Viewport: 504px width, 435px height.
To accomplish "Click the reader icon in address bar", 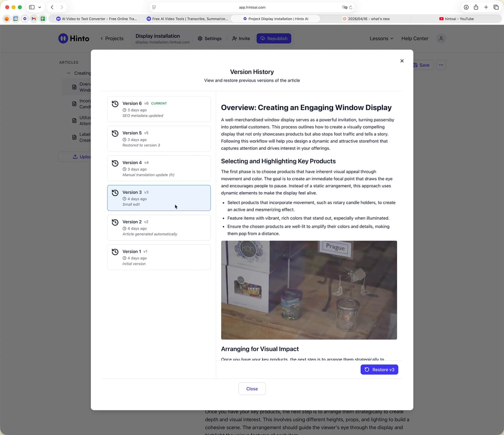I will point(154,7).
